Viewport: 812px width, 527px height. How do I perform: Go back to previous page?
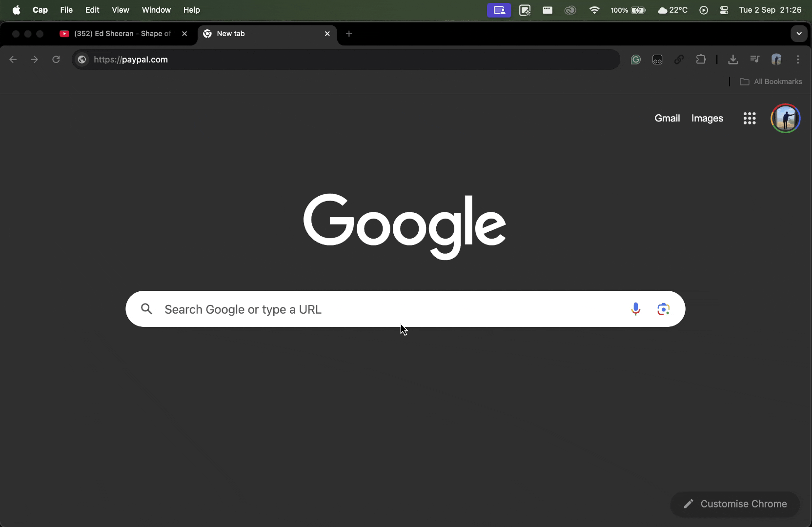point(13,60)
